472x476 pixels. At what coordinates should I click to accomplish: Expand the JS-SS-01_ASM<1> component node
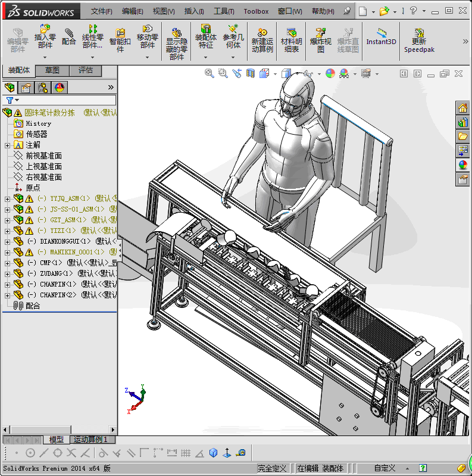tap(7, 210)
